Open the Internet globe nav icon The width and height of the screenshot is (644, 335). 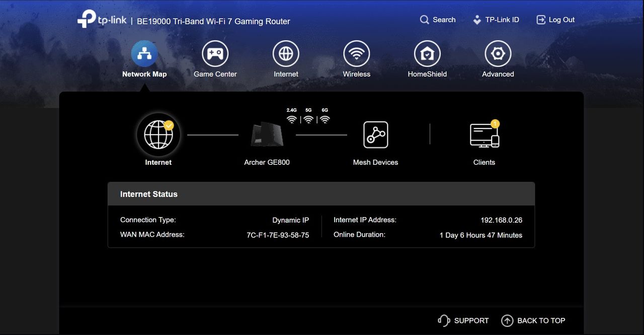[x=286, y=53]
